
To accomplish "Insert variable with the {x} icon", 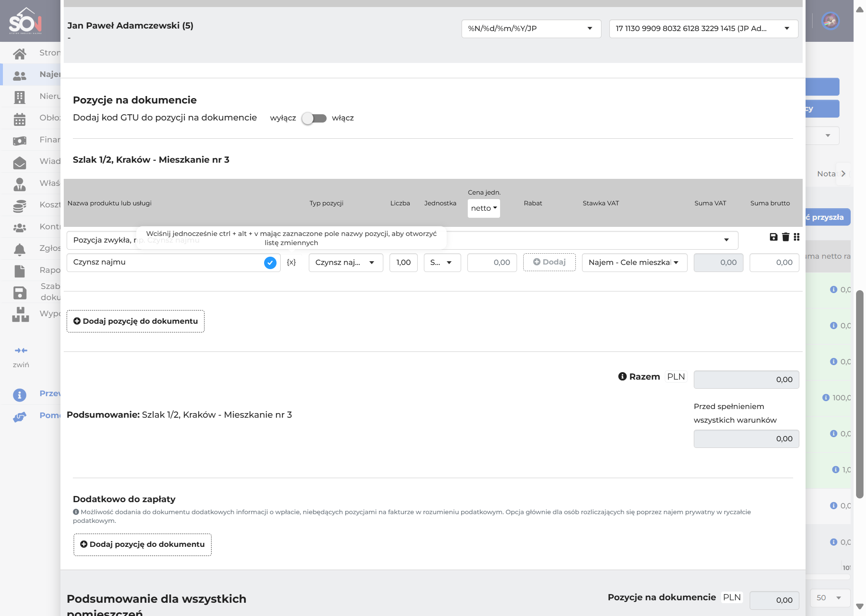I will click(291, 262).
